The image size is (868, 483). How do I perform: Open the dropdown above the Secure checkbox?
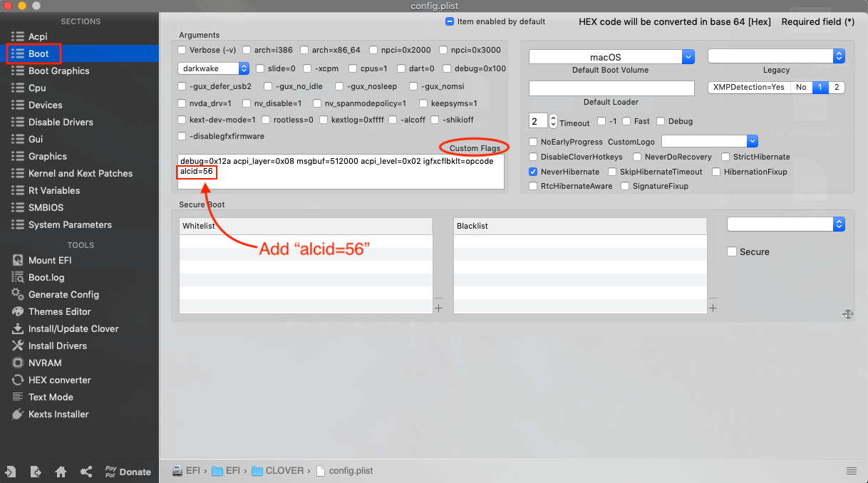[786, 224]
